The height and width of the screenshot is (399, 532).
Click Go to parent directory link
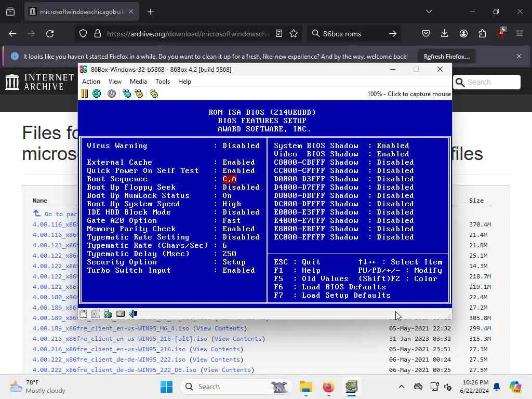point(55,214)
